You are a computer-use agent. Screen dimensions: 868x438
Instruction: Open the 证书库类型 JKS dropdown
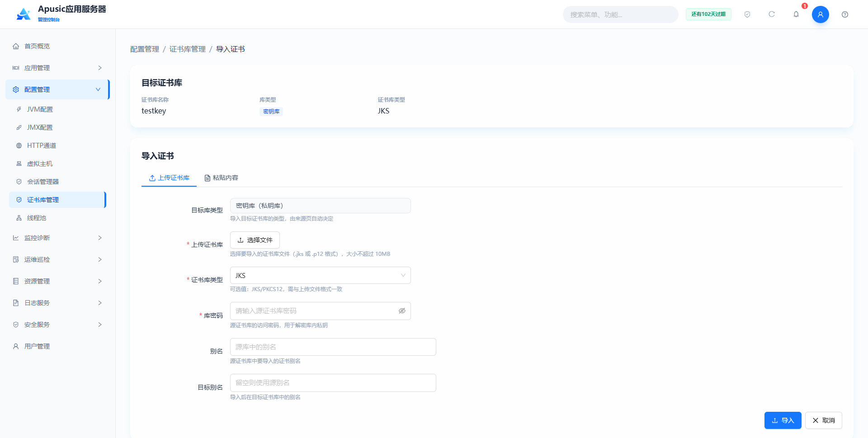coord(320,275)
